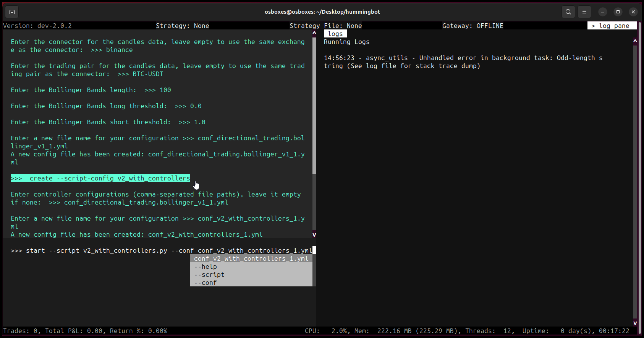Click the terminal search magnifier icon
Viewport: 644px width, 338px height.
click(x=568, y=12)
